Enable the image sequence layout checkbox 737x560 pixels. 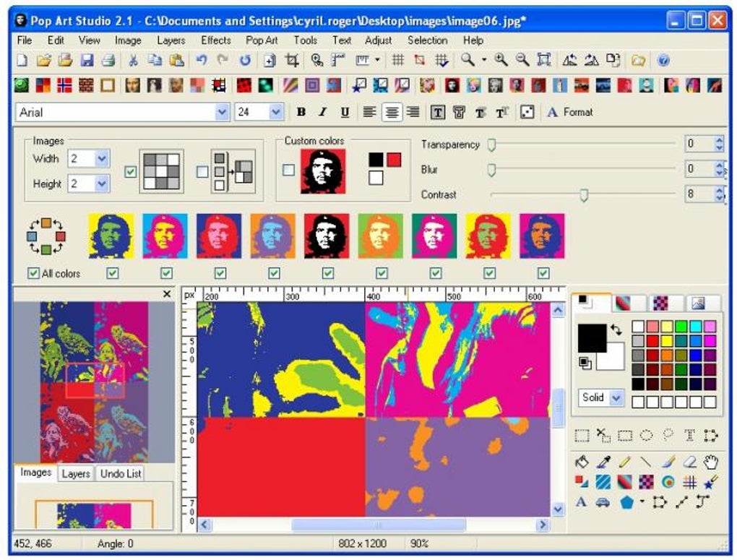point(202,172)
